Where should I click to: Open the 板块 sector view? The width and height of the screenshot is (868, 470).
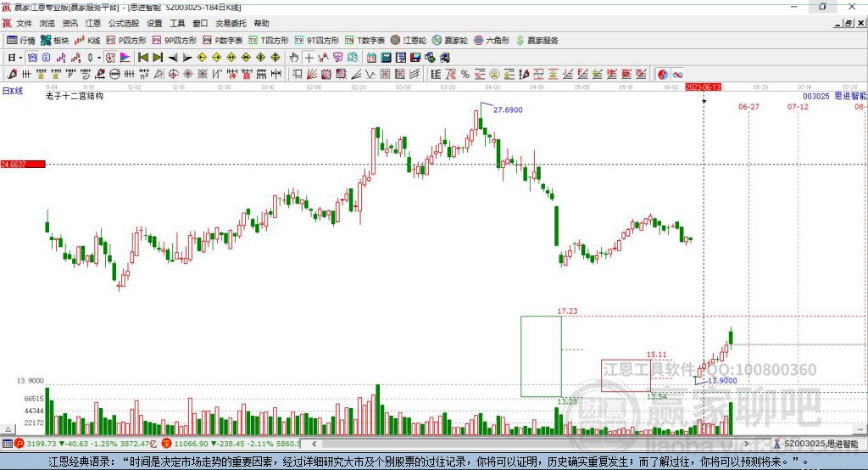pyautogui.click(x=55, y=41)
